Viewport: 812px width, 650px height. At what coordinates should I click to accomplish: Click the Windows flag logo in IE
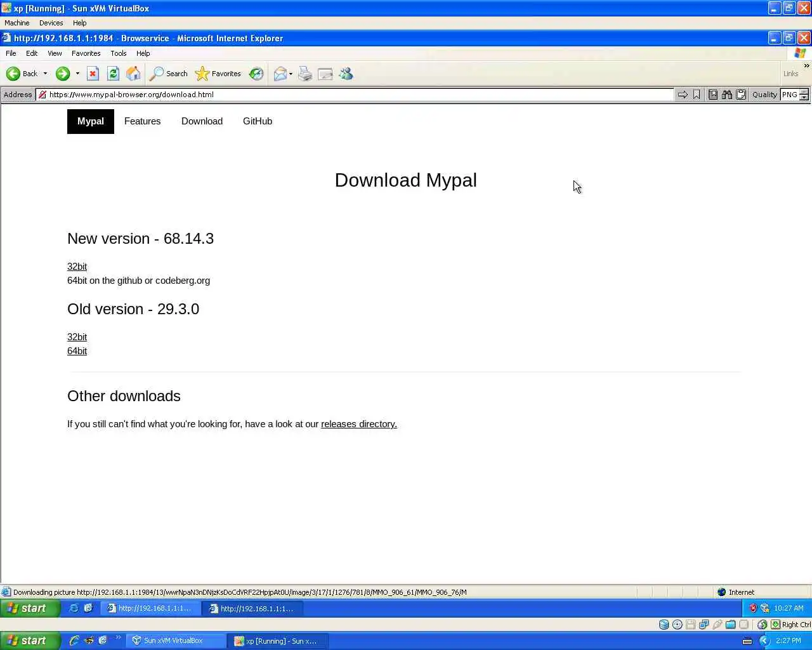click(x=800, y=53)
